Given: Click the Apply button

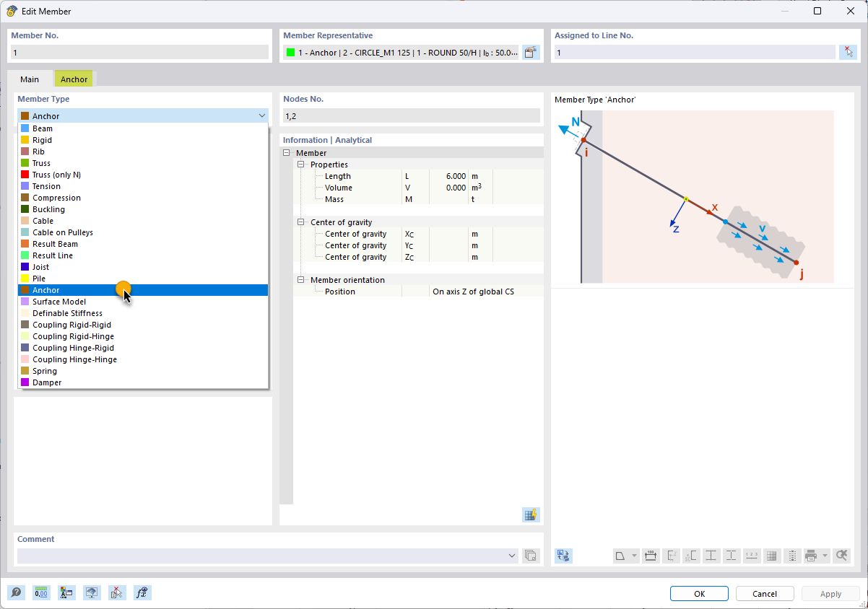Looking at the screenshot, I should [x=830, y=593].
